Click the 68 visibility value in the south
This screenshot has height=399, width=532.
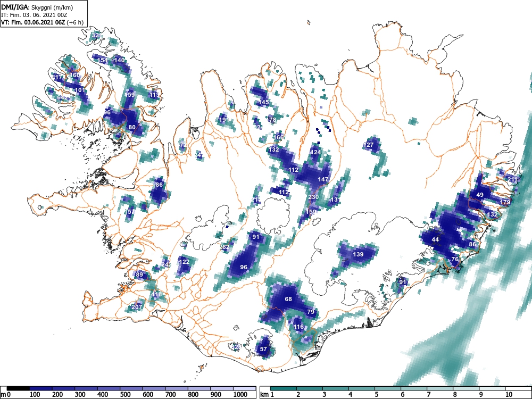[x=288, y=299]
